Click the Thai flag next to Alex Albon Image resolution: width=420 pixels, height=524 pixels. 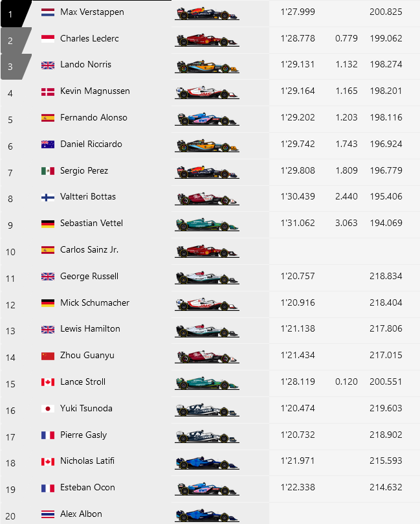pos(47,514)
